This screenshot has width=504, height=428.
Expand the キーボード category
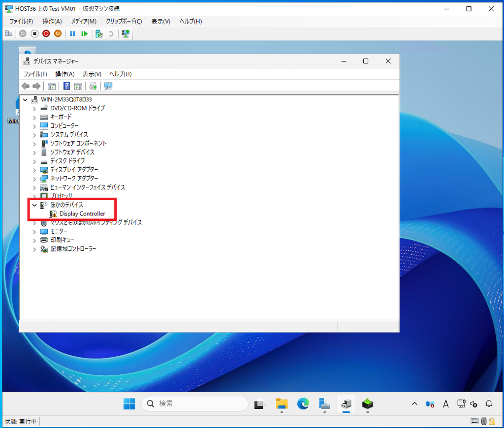pos(34,117)
